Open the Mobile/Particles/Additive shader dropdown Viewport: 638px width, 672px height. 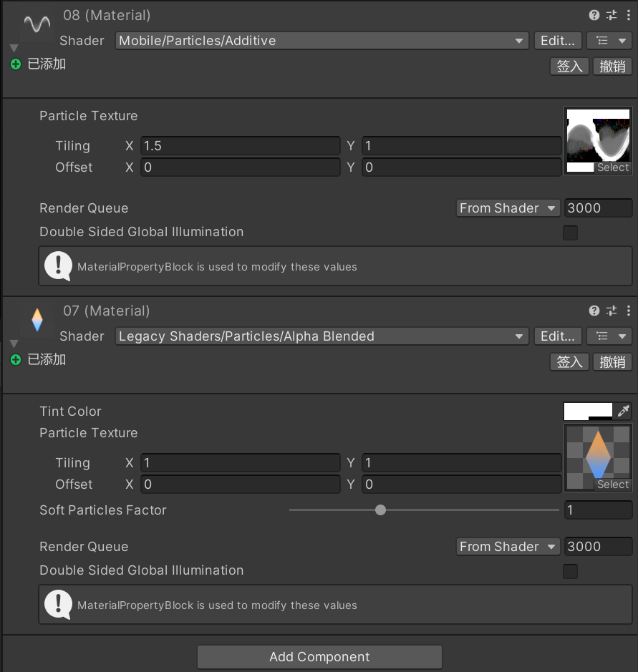coord(322,41)
